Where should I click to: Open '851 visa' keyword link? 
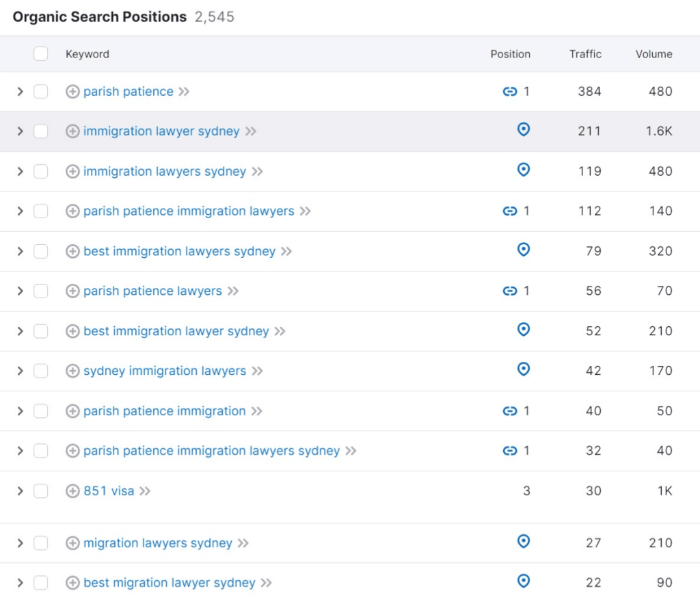pos(109,491)
